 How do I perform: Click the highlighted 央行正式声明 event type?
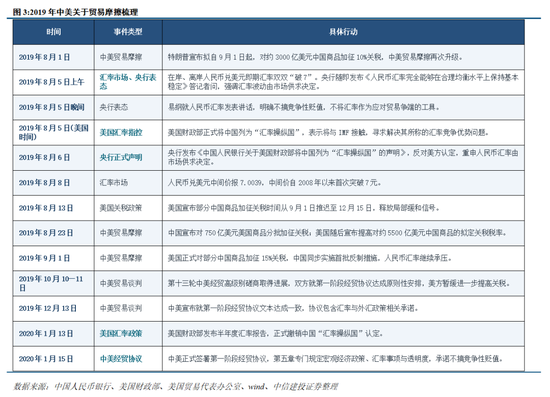pyautogui.click(x=121, y=157)
